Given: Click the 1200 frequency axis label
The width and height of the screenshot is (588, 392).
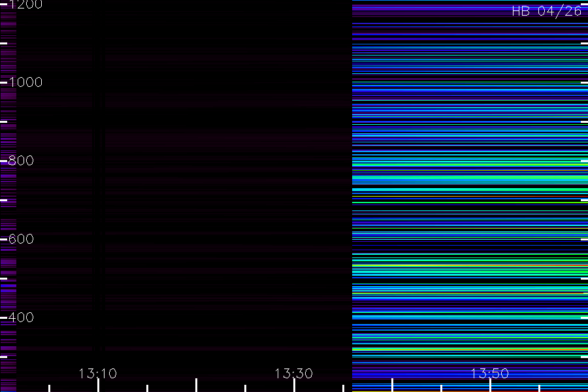Looking at the screenshot, I should (26, 5).
